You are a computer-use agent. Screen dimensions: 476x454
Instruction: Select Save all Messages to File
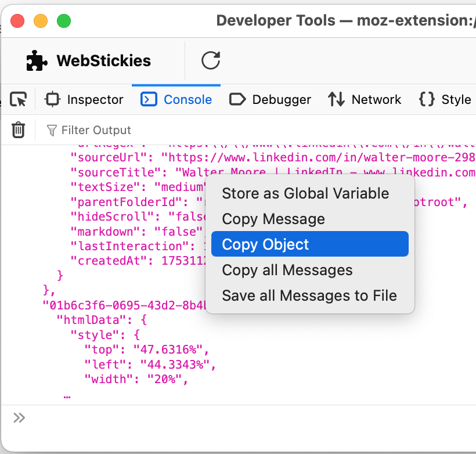(x=309, y=296)
